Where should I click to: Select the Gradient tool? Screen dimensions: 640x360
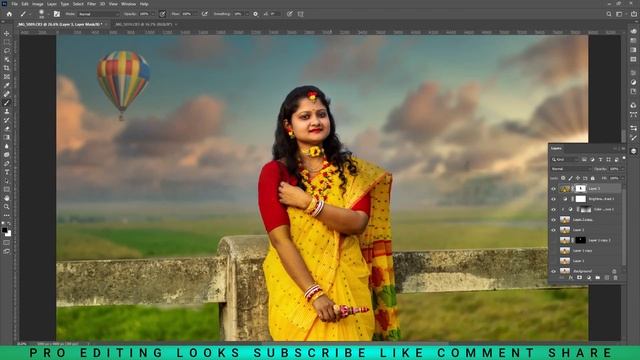pos(7,138)
